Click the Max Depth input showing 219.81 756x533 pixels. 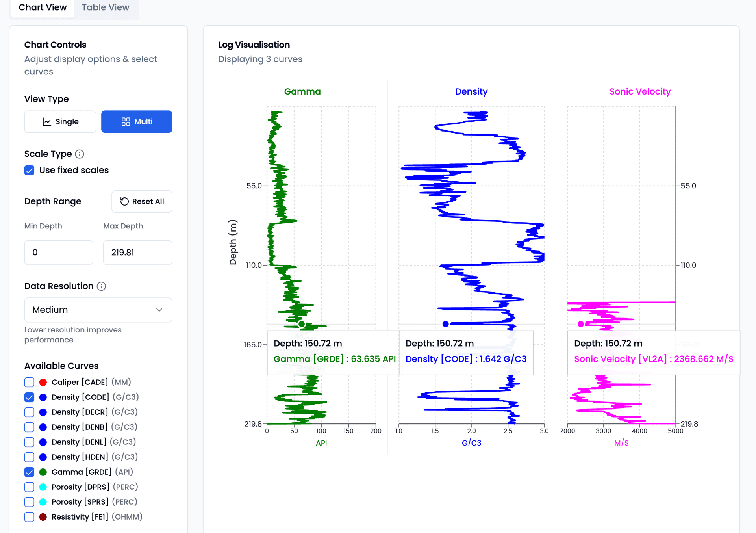tap(137, 253)
